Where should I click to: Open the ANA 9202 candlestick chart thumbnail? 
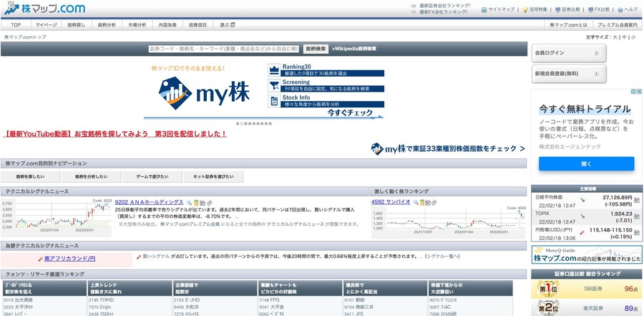click(57, 218)
